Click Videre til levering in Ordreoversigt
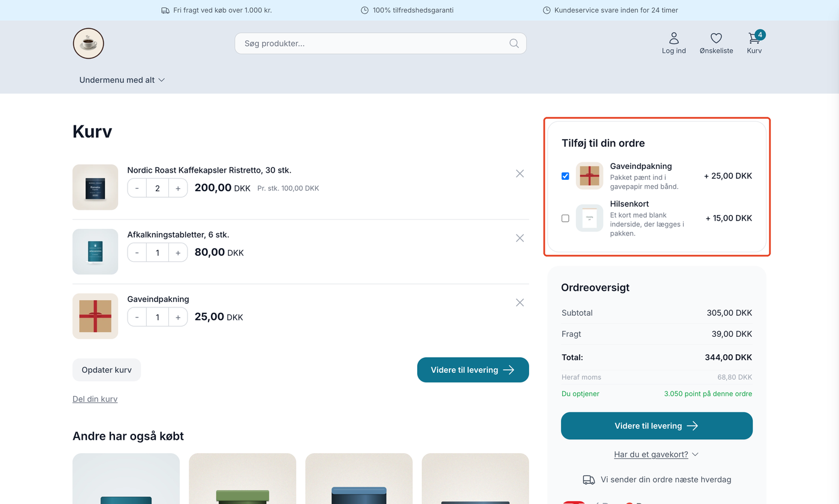 (657, 425)
